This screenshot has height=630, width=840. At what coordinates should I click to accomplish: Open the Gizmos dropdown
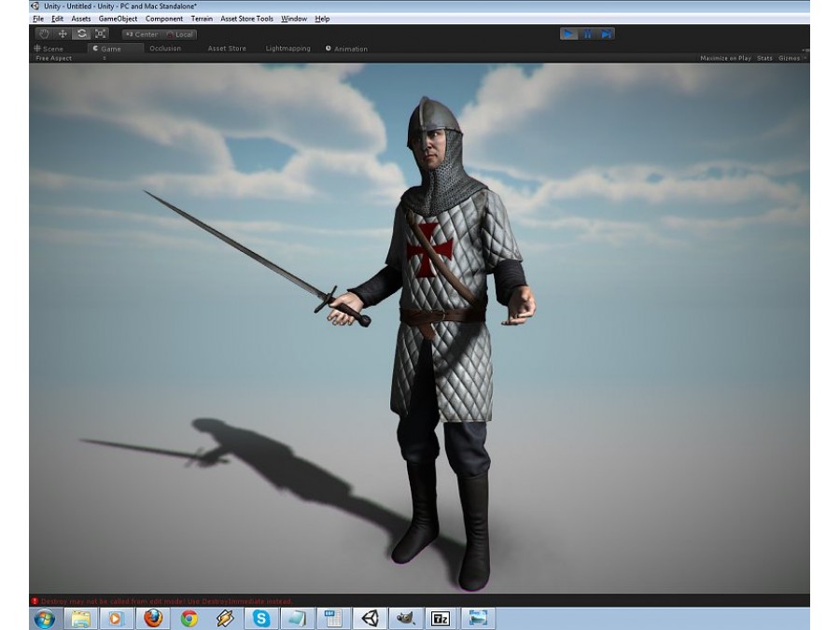coord(791,58)
